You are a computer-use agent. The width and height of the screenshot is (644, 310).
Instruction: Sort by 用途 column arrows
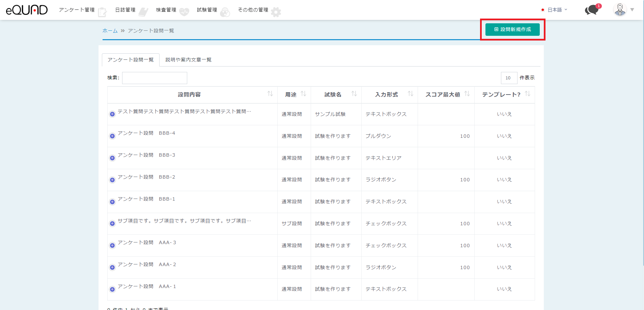pos(303,94)
